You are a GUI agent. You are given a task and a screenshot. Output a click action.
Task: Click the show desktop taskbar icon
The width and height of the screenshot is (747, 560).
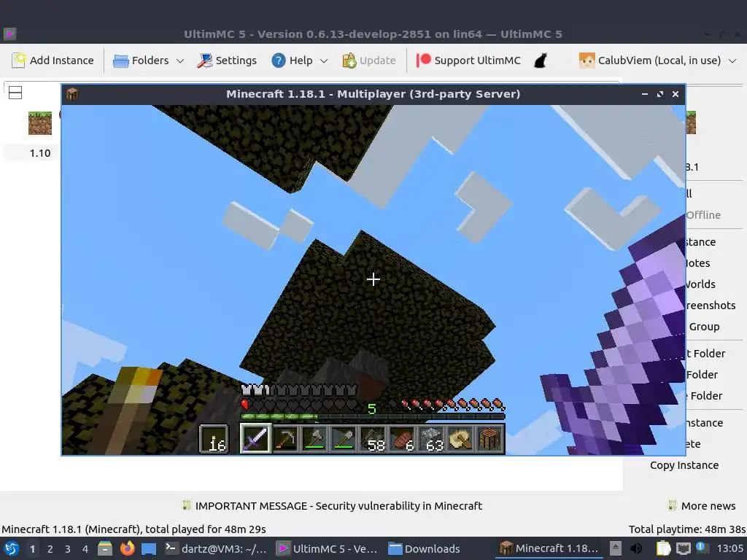coord(149,548)
